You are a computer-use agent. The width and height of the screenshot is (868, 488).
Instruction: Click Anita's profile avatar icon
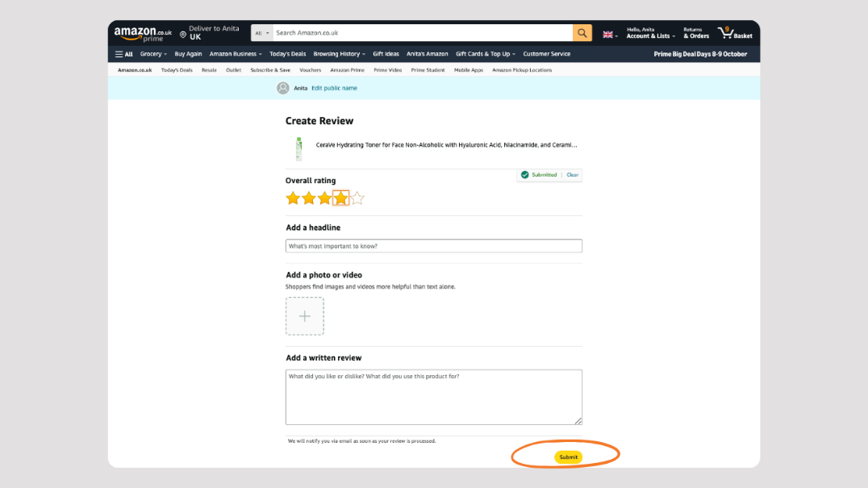click(x=283, y=88)
